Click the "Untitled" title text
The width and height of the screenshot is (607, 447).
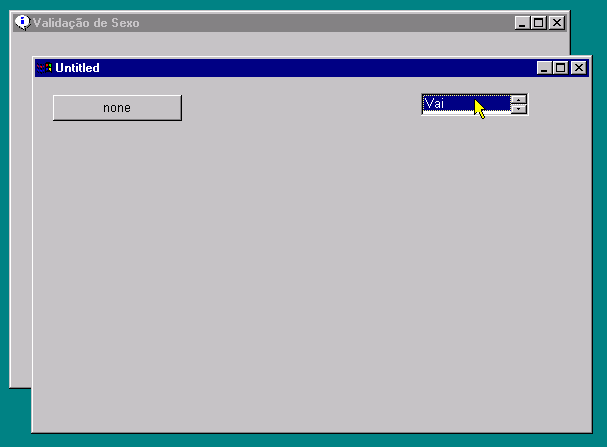click(x=77, y=68)
